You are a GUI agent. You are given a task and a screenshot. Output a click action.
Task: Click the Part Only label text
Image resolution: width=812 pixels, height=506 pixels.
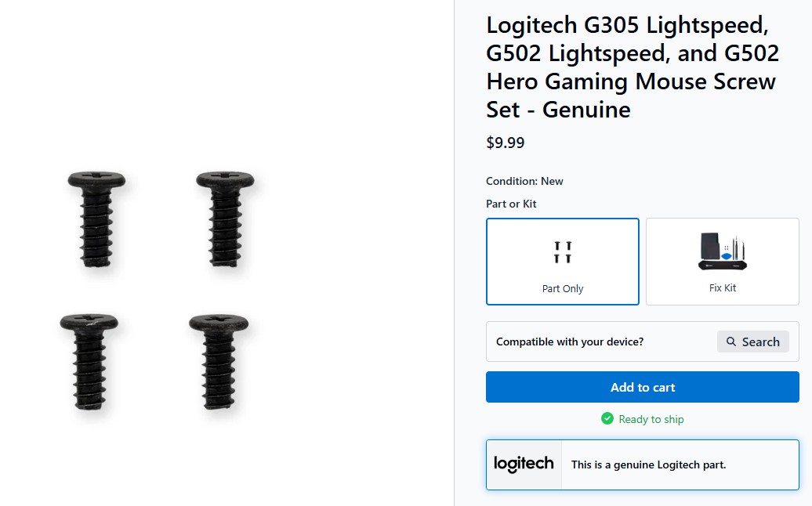562,288
